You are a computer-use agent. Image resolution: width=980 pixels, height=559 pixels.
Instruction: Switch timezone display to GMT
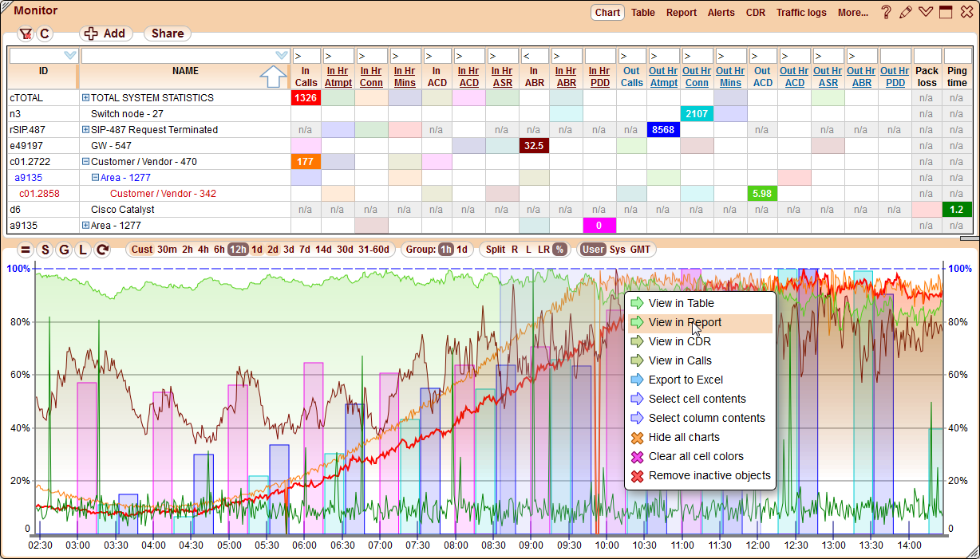(x=640, y=250)
